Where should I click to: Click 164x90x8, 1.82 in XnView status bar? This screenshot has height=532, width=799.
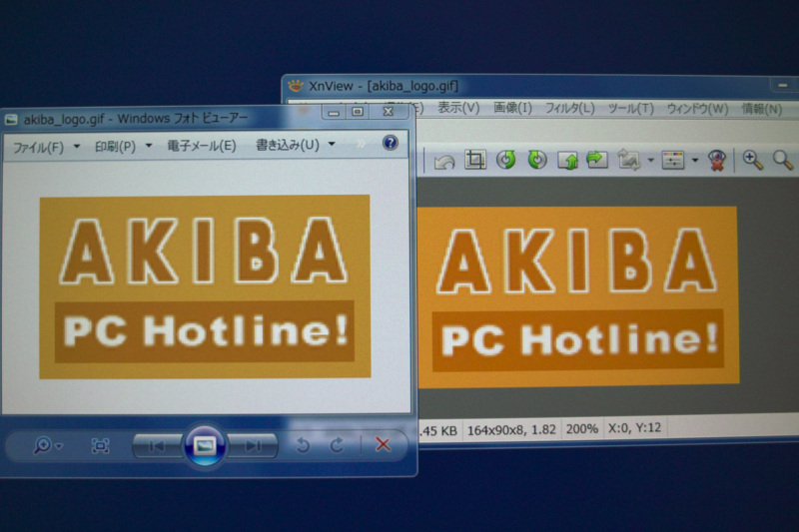pos(511,430)
